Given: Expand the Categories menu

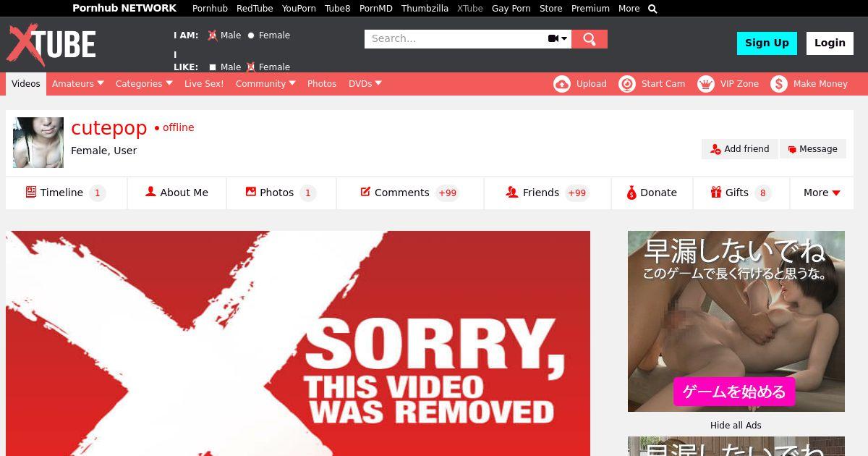Looking at the screenshot, I should pyautogui.click(x=144, y=84).
